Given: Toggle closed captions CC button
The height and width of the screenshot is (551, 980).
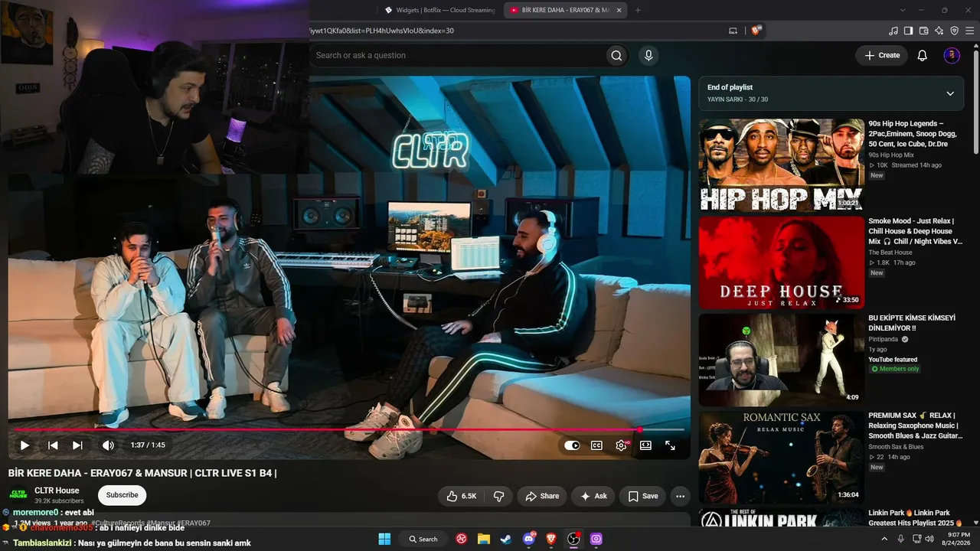Looking at the screenshot, I should 596,445.
